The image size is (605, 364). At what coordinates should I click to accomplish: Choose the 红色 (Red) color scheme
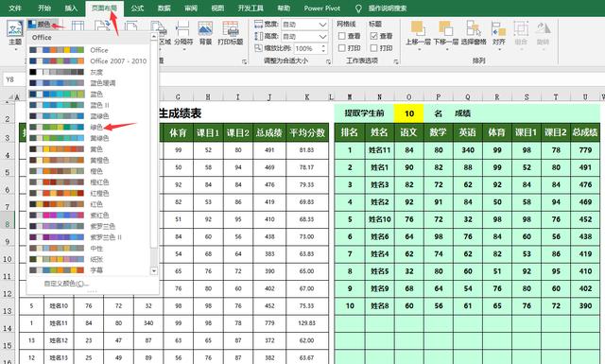click(x=89, y=204)
